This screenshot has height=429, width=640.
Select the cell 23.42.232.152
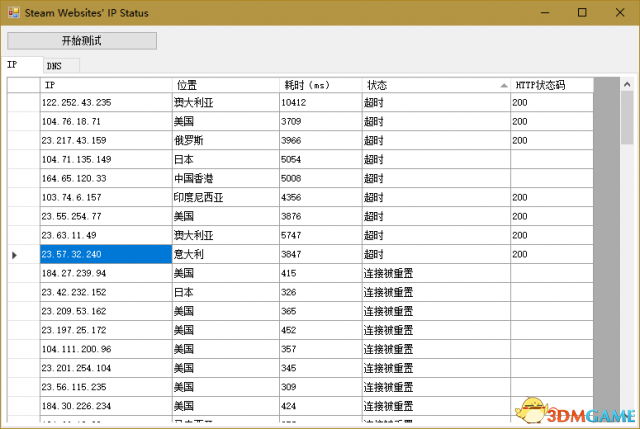pos(106,292)
